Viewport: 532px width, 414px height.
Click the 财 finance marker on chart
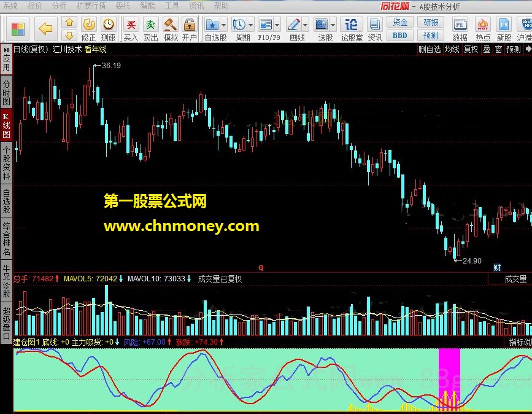tap(497, 268)
